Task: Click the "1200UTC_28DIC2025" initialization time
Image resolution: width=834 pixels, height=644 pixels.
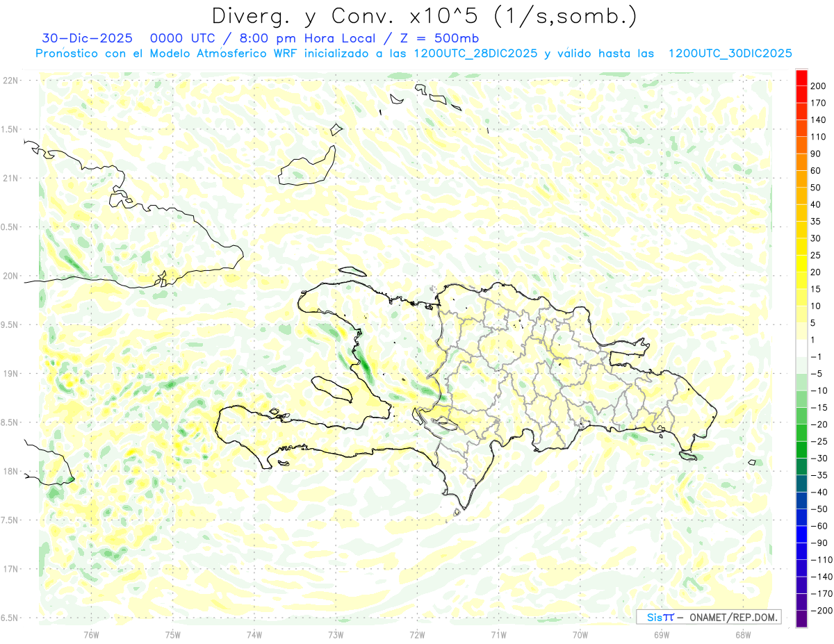Action: [475, 53]
